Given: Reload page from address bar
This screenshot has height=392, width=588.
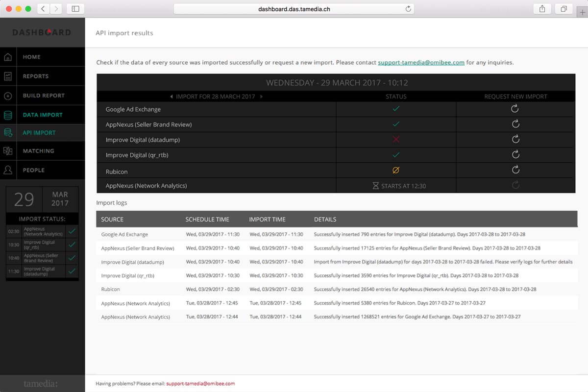Looking at the screenshot, I should (x=408, y=9).
